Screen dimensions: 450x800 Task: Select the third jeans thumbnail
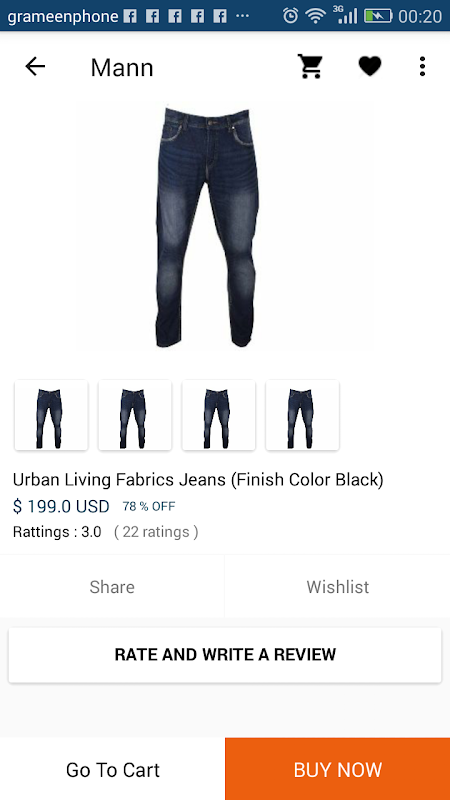point(218,415)
